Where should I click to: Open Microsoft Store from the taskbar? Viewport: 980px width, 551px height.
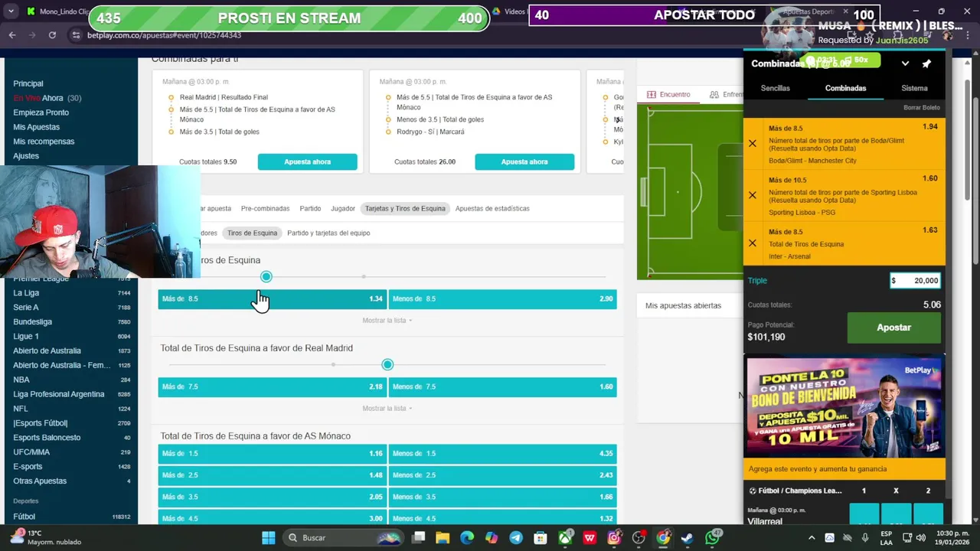coord(541,537)
